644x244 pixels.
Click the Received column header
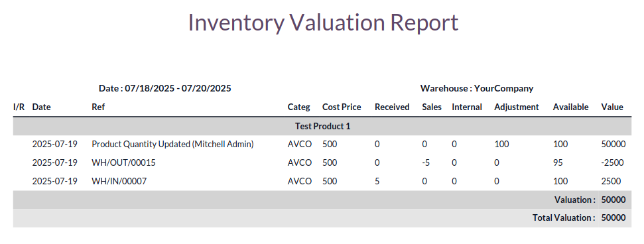pyautogui.click(x=392, y=107)
